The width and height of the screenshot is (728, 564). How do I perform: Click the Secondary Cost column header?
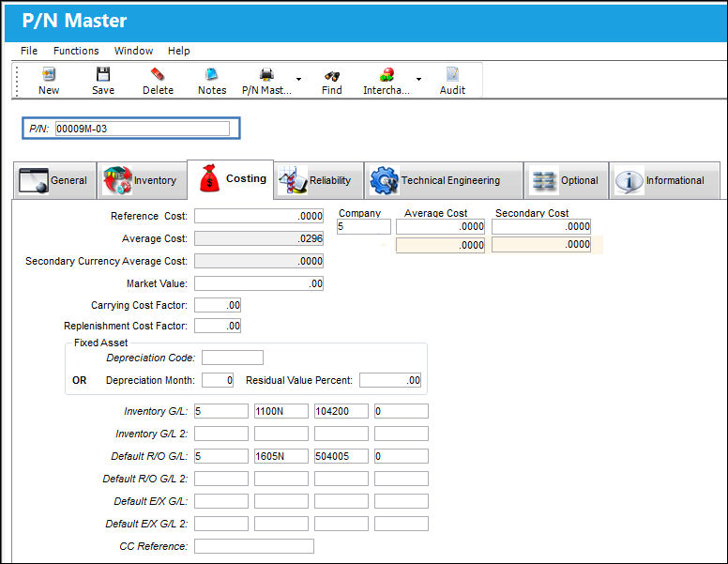click(532, 213)
